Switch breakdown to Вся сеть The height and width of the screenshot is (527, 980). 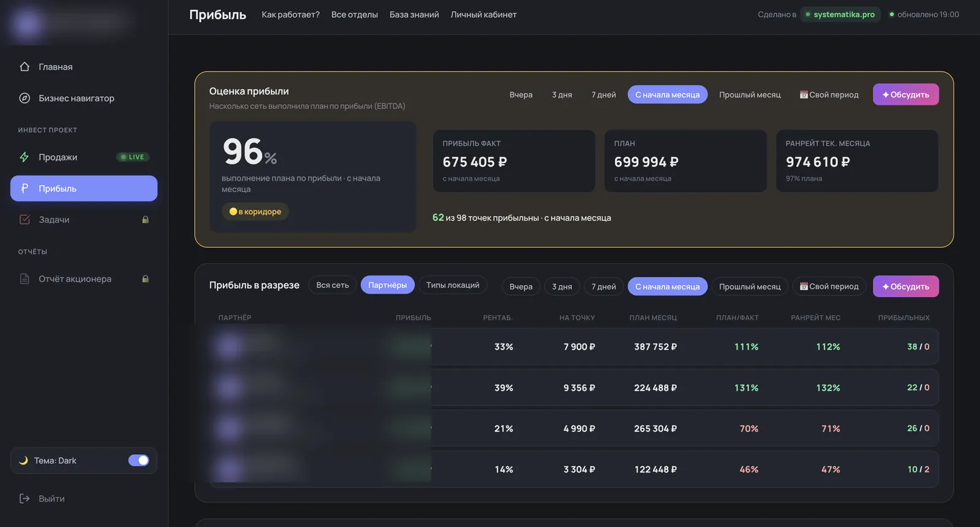333,285
